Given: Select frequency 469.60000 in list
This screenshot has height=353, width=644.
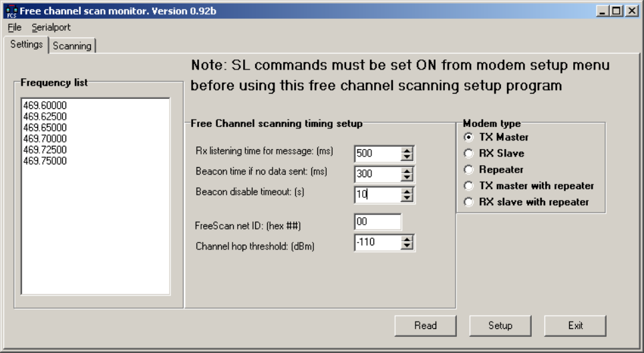Looking at the screenshot, I should coord(96,106).
